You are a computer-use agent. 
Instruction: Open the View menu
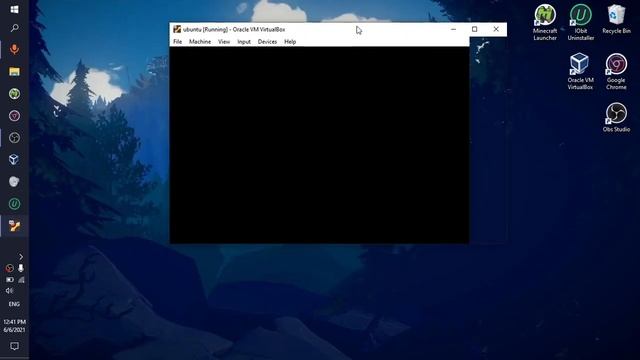(x=224, y=42)
